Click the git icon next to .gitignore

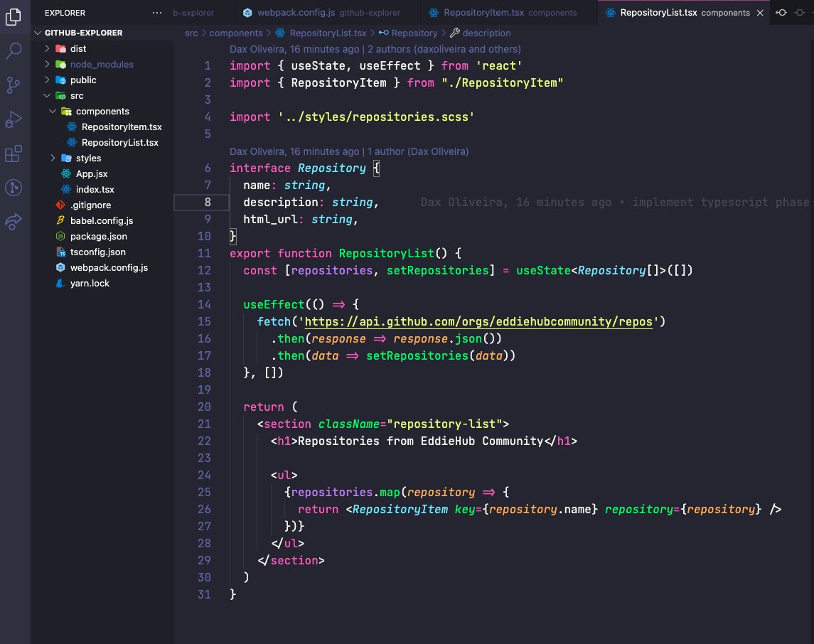tap(60, 205)
